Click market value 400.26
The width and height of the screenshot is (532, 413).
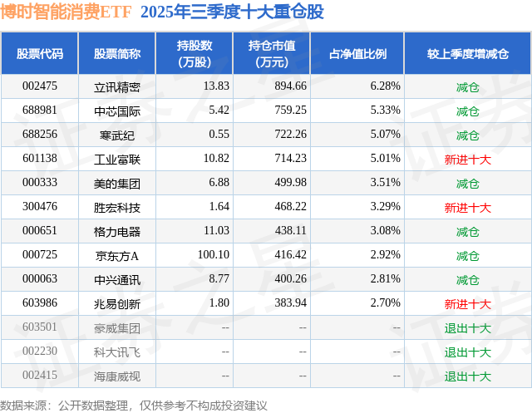pos(290,278)
